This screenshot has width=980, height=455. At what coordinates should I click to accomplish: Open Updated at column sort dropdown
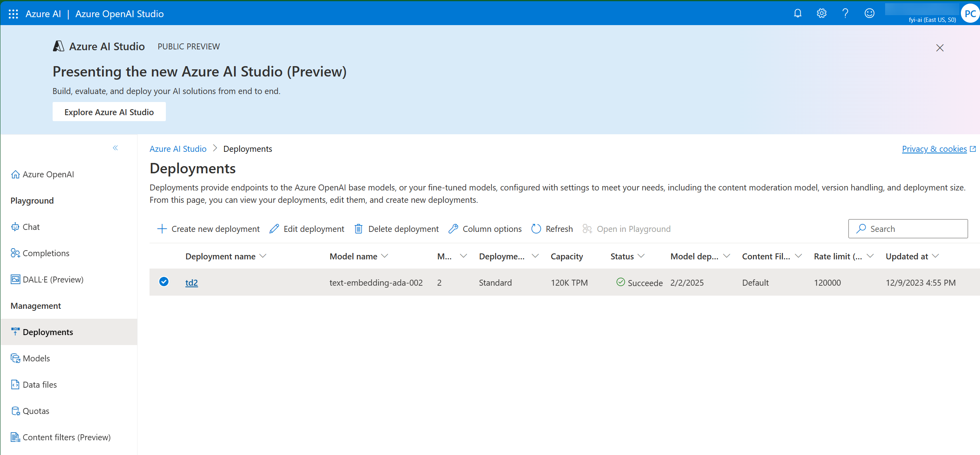[936, 256]
